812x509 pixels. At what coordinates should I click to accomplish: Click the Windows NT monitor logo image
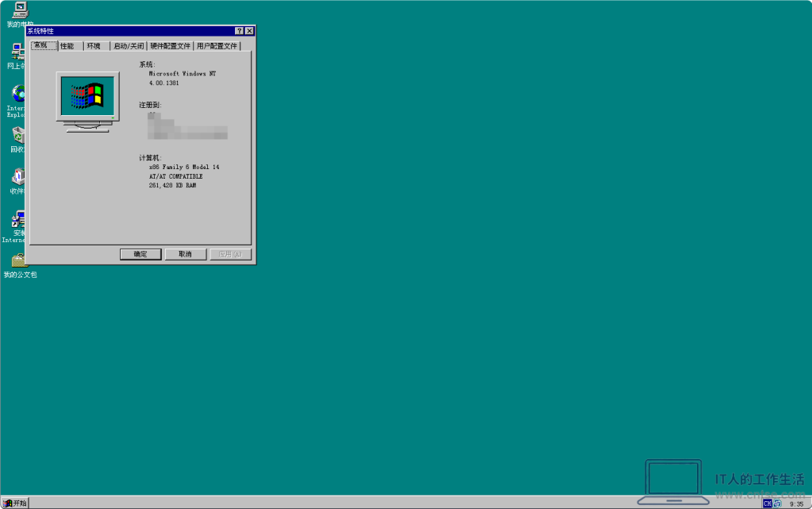[87, 102]
